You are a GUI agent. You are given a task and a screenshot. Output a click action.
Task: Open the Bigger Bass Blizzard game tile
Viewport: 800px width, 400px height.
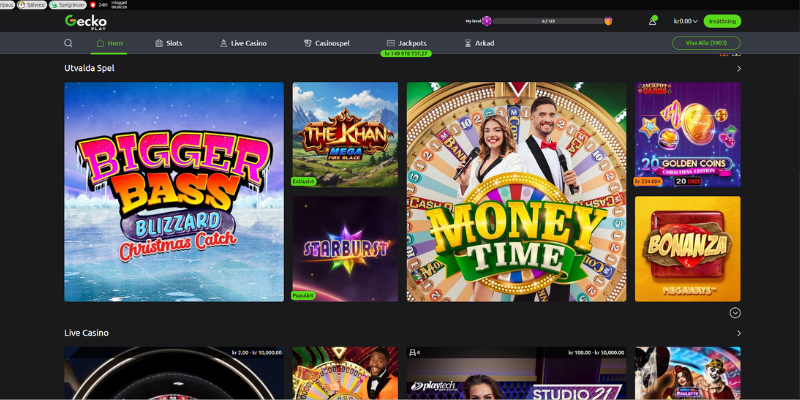(x=174, y=192)
